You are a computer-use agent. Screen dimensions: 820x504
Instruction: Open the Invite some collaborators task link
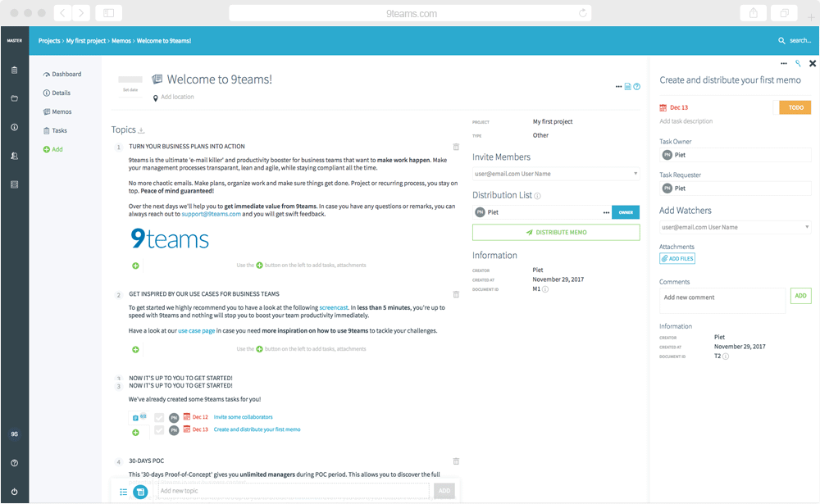(x=244, y=417)
